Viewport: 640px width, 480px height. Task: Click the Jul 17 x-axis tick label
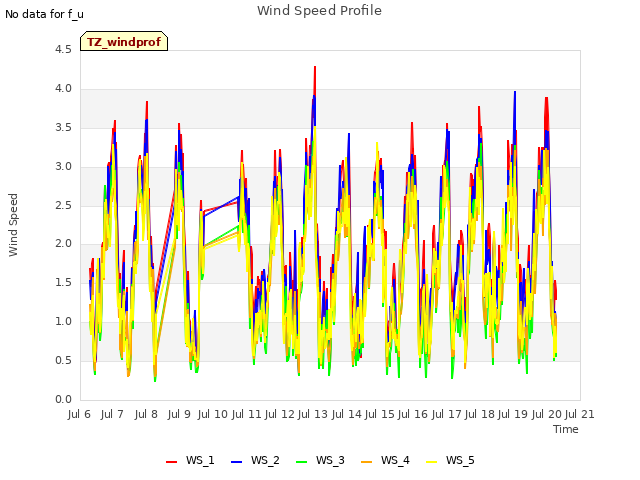pyautogui.click(x=446, y=414)
